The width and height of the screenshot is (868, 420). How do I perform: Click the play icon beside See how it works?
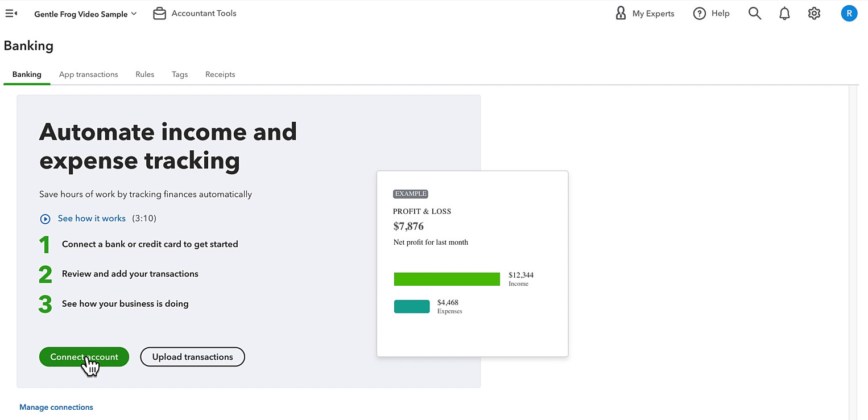pos(45,219)
